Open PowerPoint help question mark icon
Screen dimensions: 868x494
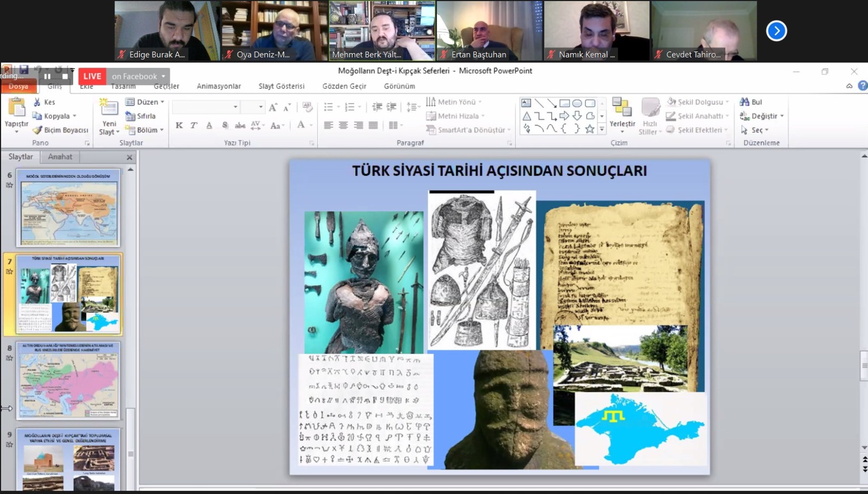863,86
